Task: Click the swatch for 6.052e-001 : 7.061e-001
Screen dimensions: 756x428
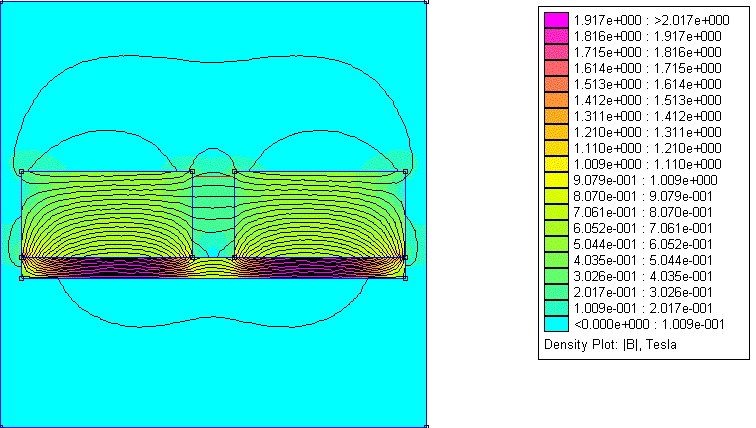Action: click(556, 228)
